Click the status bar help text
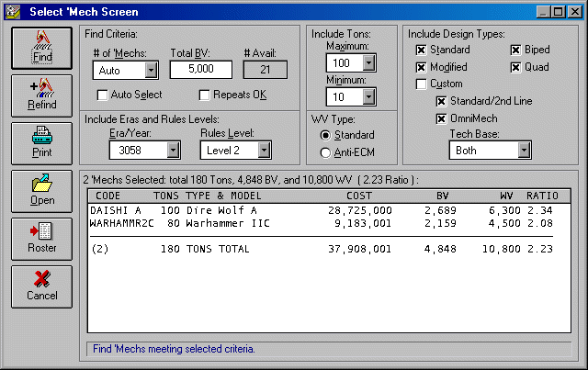This screenshot has height=370, width=588. [x=174, y=349]
